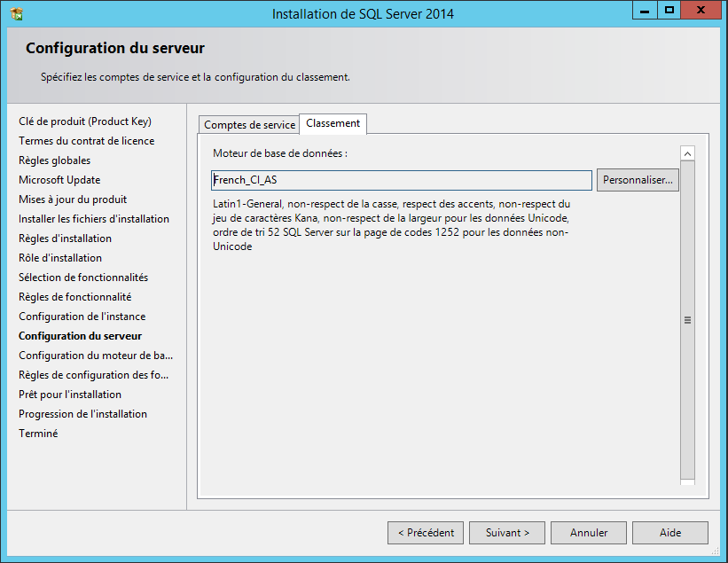The image size is (728, 563).
Task: Select the Configuration du moteur de ba... step
Action: point(96,356)
